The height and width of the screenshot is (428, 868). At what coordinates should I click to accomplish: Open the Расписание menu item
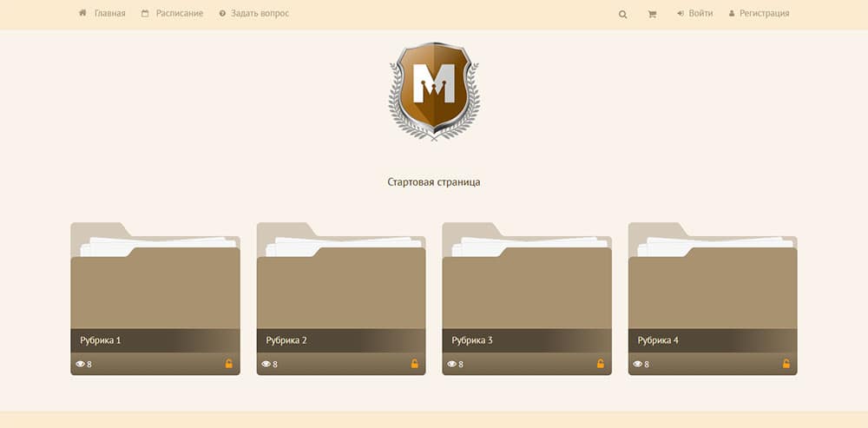pyautogui.click(x=173, y=14)
